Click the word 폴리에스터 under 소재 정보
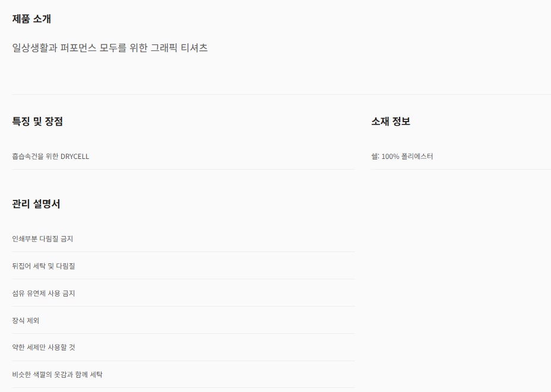The height and width of the screenshot is (392, 551). [417, 156]
